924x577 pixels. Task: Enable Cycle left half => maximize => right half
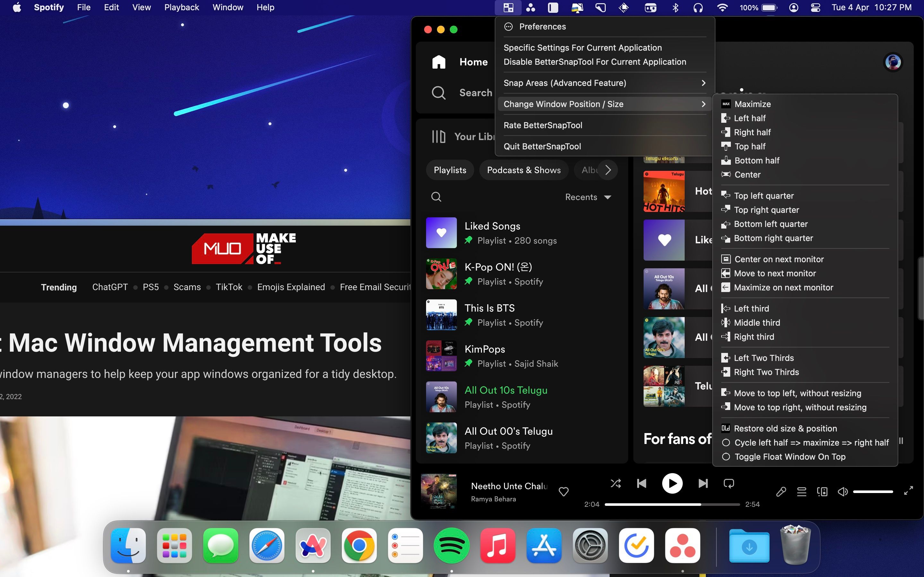[x=811, y=442]
